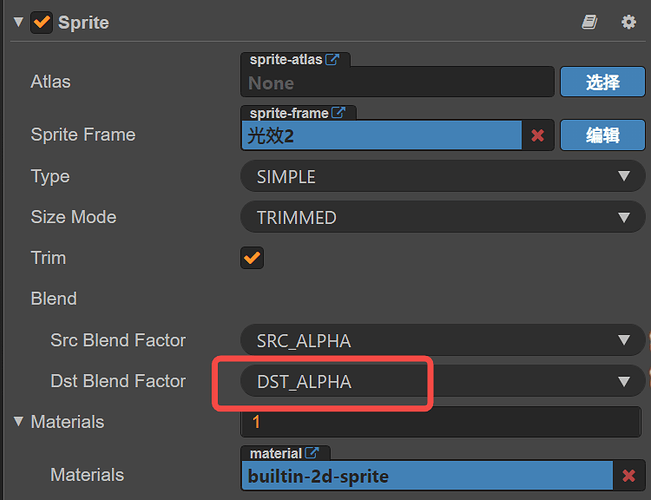
Task: Open the Type dropdown showing SIMPLE
Action: [440, 177]
